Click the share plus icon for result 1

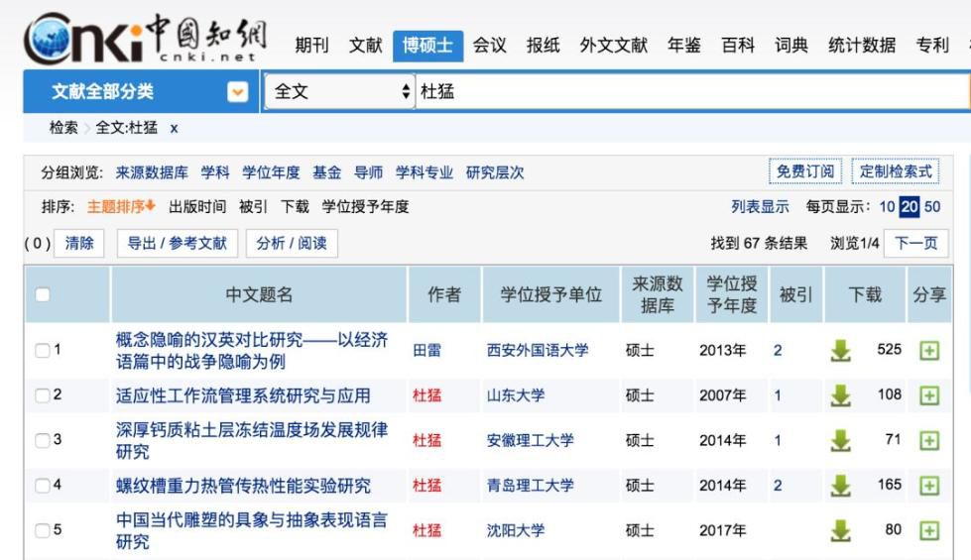(x=928, y=351)
